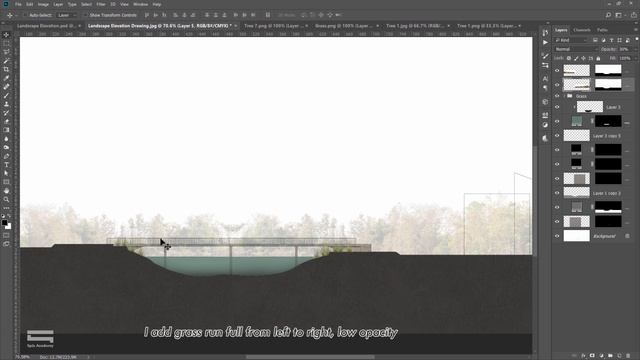Click lock image pixels brush button

pyautogui.click(x=576, y=58)
